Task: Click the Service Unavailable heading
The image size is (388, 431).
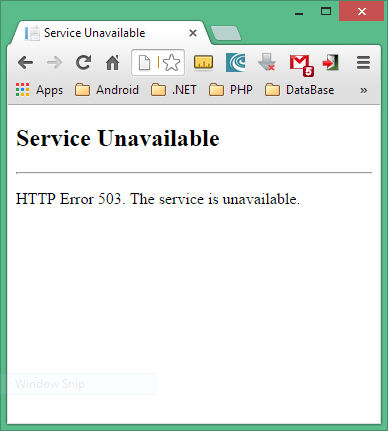Action: tap(118, 138)
